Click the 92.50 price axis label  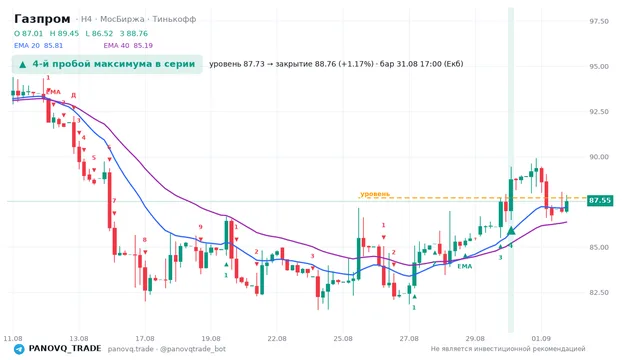(599, 112)
